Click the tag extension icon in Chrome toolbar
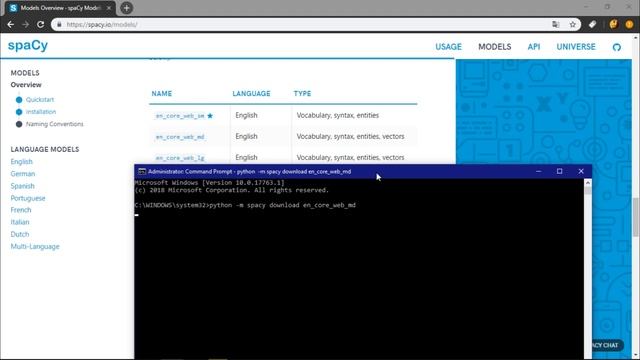 (593, 24)
